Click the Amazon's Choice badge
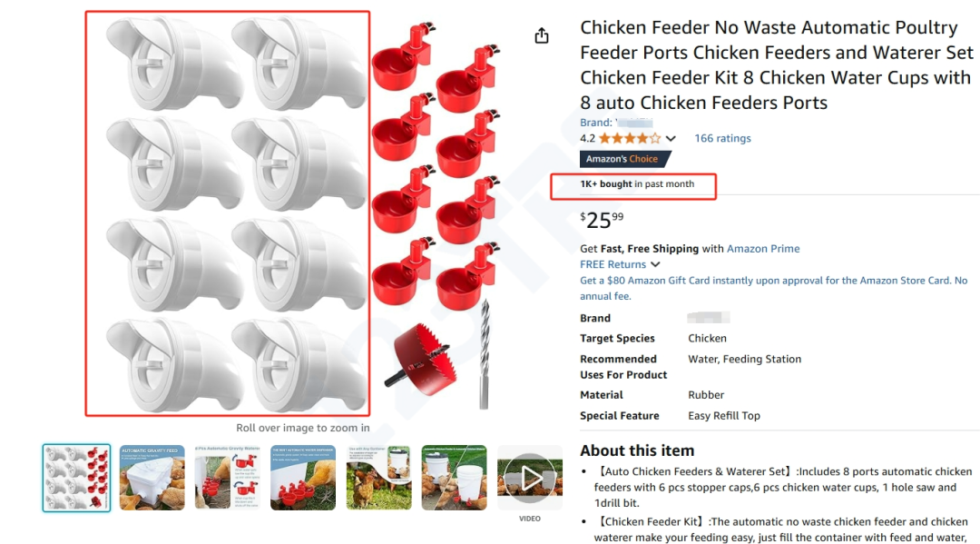This screenshot has width=980, height=544. coord(622,159)
